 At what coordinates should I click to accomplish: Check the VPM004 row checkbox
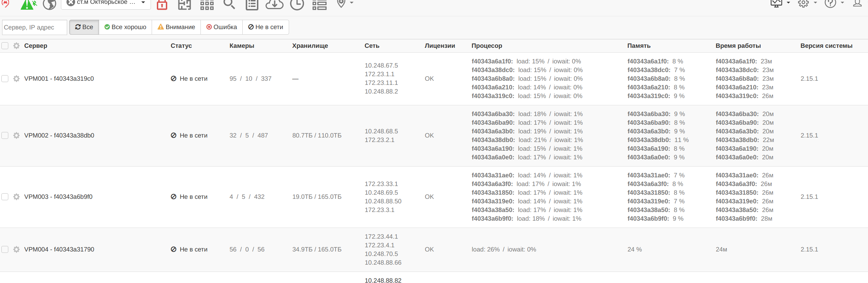[5, 249]
